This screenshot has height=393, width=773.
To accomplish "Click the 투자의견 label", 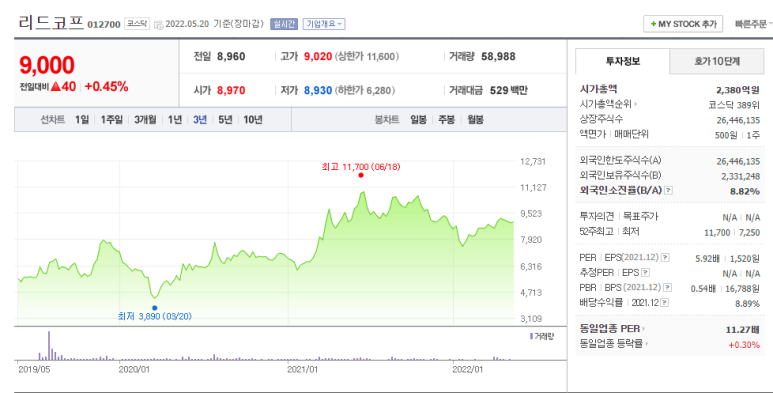I will pyautogui.click(x=597, y=216).
